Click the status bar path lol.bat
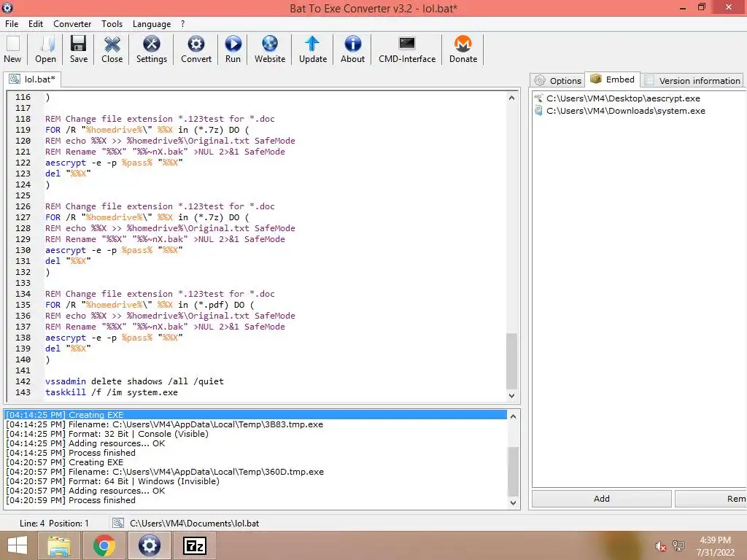The height and width of the screenshot is (560, 747). [x=194, y=524]
